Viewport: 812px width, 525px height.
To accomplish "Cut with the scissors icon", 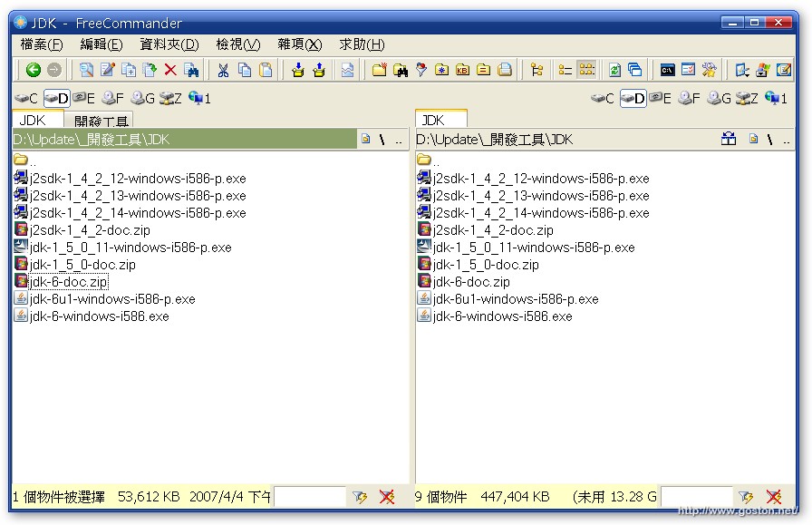I will pos(223,70).
